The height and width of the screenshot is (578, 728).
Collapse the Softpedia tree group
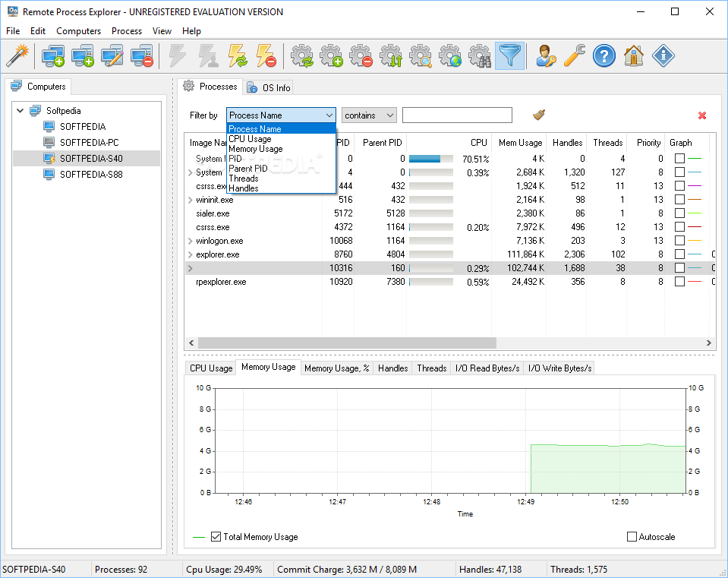tap(20, 111)
